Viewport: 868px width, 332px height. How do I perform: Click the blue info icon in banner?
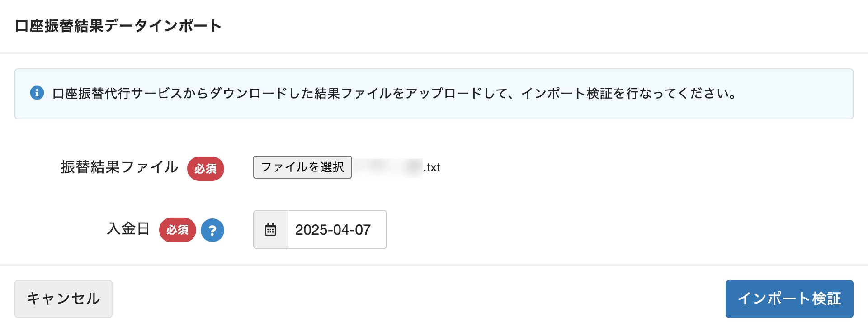pos(37,93)
